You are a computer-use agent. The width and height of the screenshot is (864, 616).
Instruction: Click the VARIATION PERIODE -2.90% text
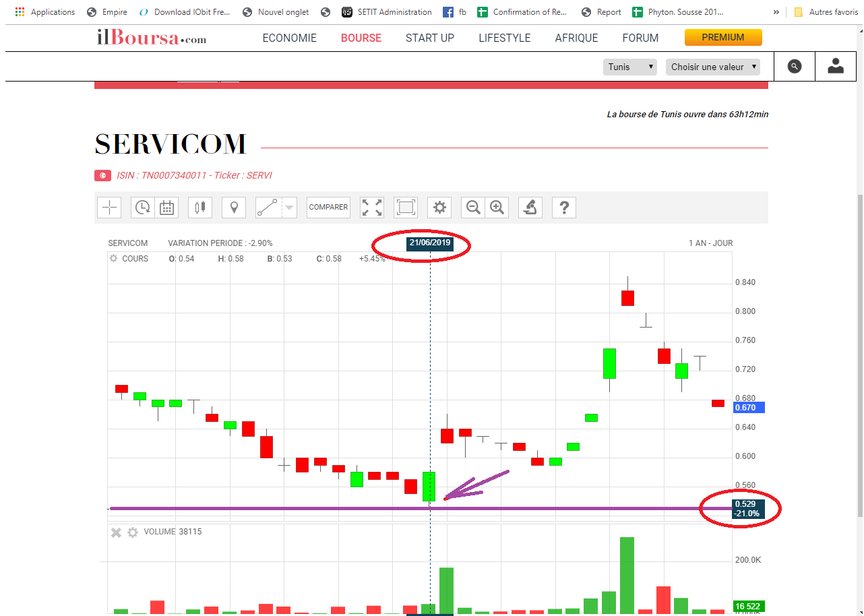(220, 243)
